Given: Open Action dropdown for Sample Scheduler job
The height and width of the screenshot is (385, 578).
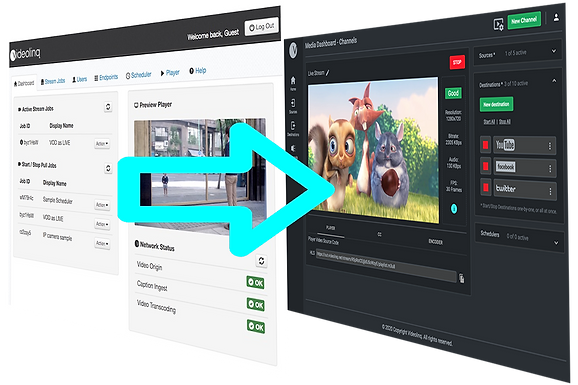Looking at the screenshot, I should click(102, 205).
